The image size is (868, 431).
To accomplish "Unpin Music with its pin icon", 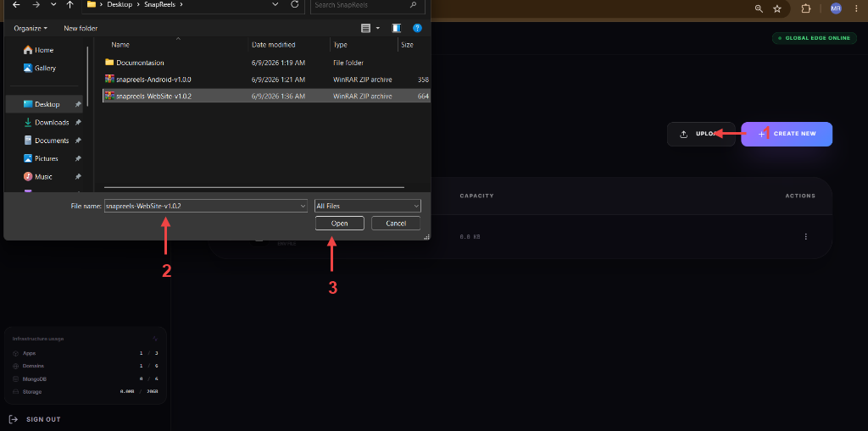I will (x=78, y=176).
